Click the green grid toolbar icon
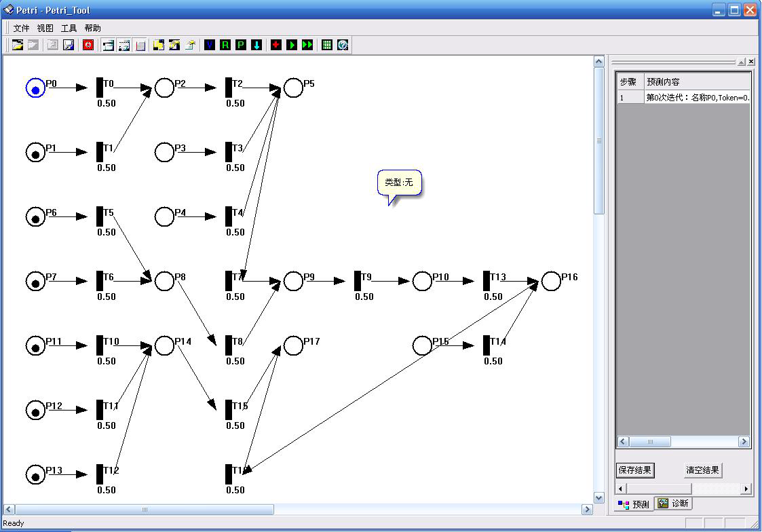Screen dimensions: 762x532 [x=327, y=45]
